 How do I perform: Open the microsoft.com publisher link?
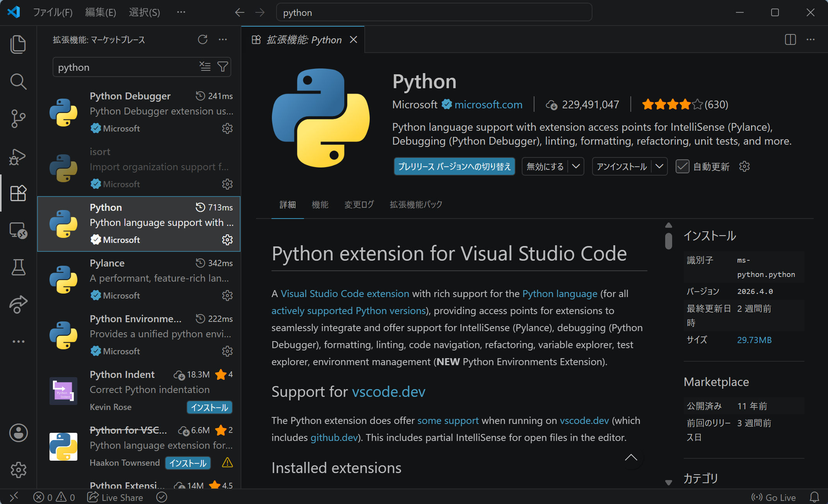coord(488,104)
